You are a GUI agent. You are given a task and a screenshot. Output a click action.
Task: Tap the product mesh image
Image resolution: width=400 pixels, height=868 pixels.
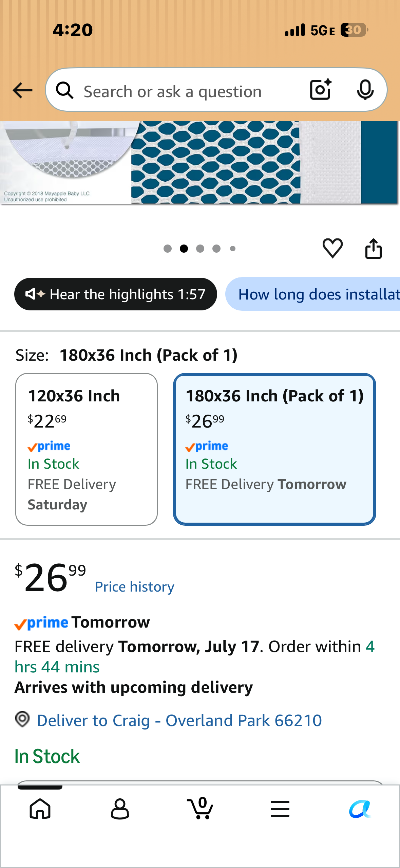(x=200, y=163)
